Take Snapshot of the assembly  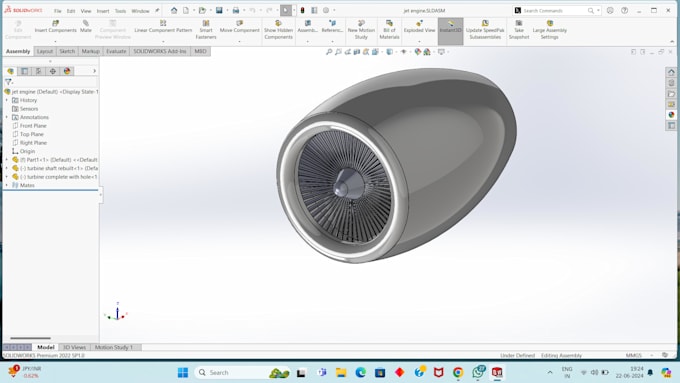(x=519, y=29)
